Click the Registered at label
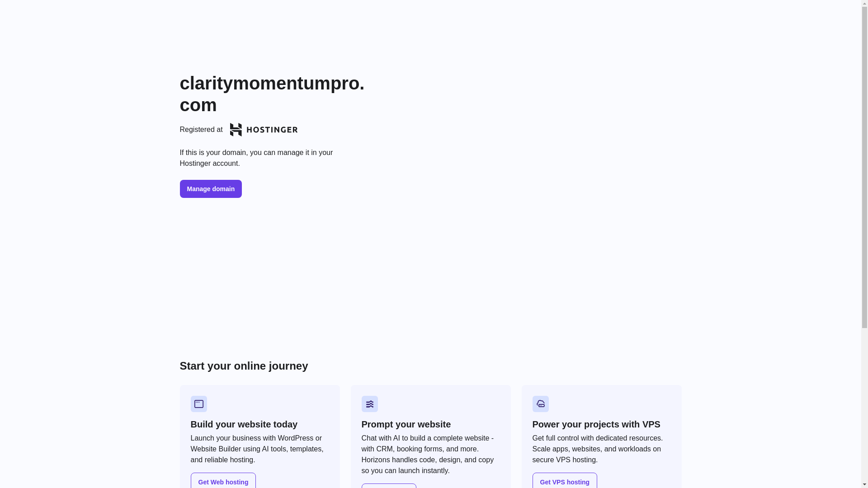 pos(201,130)
